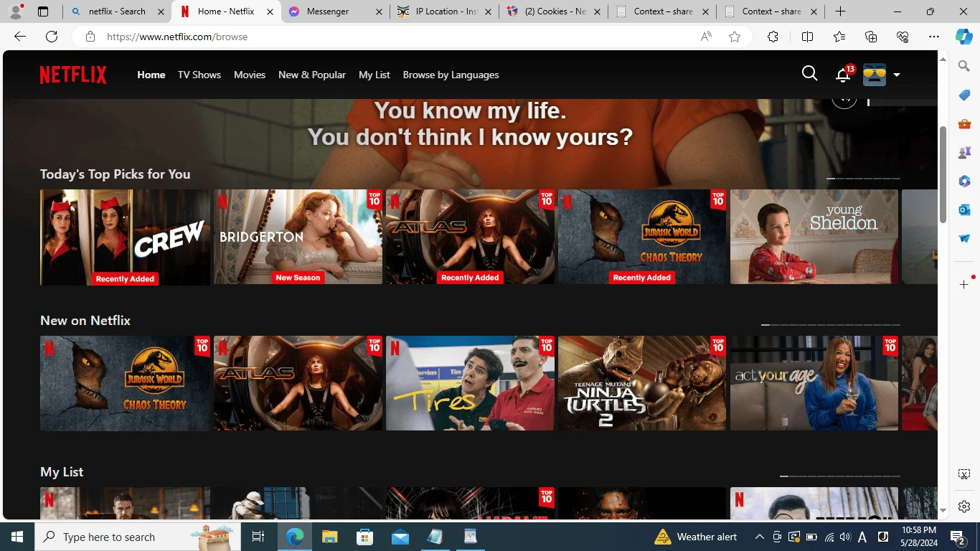Click the Read aloud icon

[706, 37]
